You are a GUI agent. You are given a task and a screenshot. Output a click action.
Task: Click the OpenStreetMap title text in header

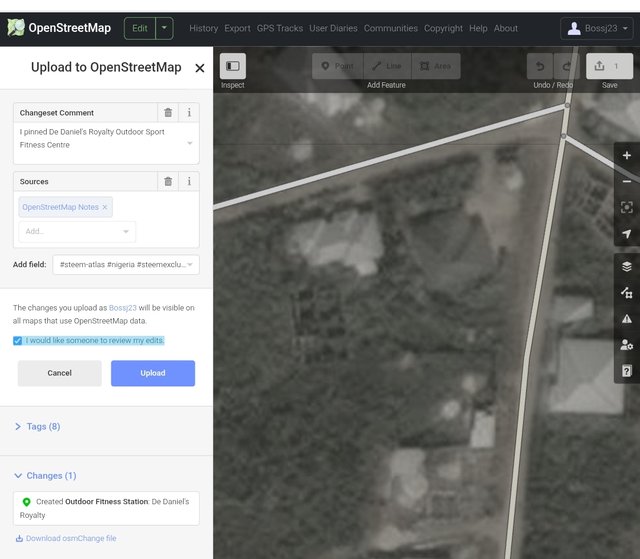(x=69, y=28)
